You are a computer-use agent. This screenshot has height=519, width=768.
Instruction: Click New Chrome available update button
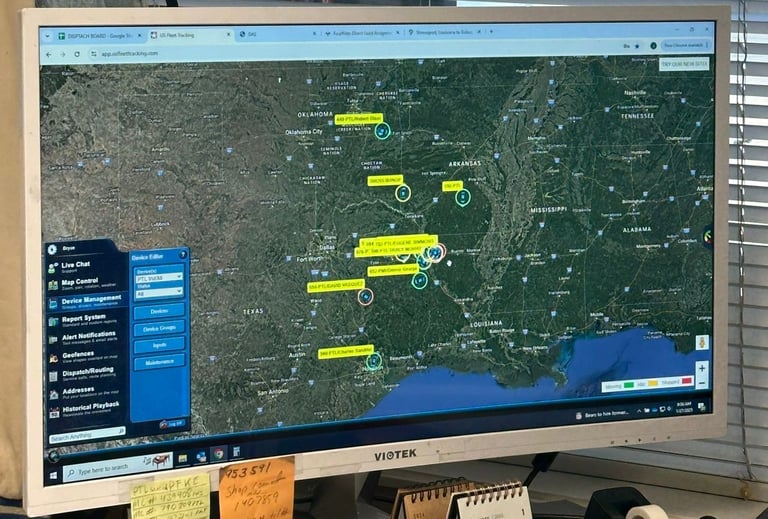click(x=684, y=45)
